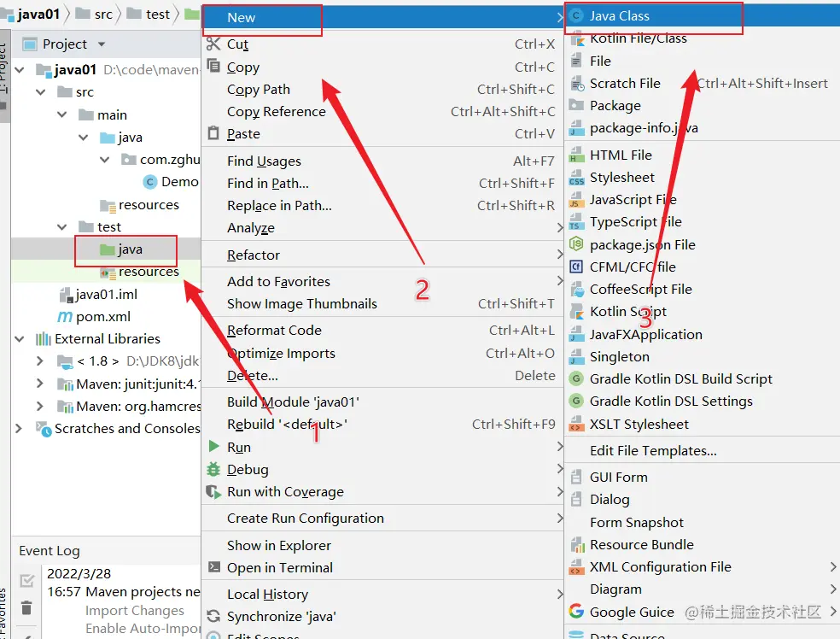Image resolution: width=840 pixels, height=639 pixels.
Task: Click the Copy icon in context menu
Action: tap(213, 66)
